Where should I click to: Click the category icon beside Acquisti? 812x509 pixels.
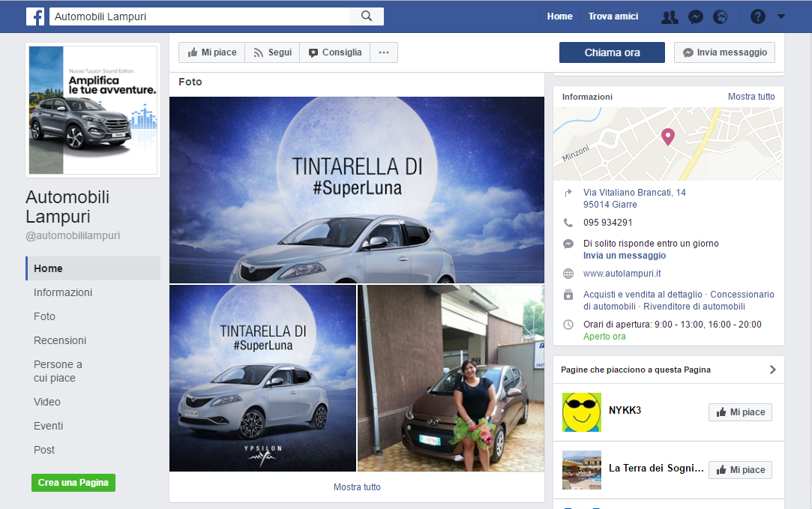click(x=568, y=295)
